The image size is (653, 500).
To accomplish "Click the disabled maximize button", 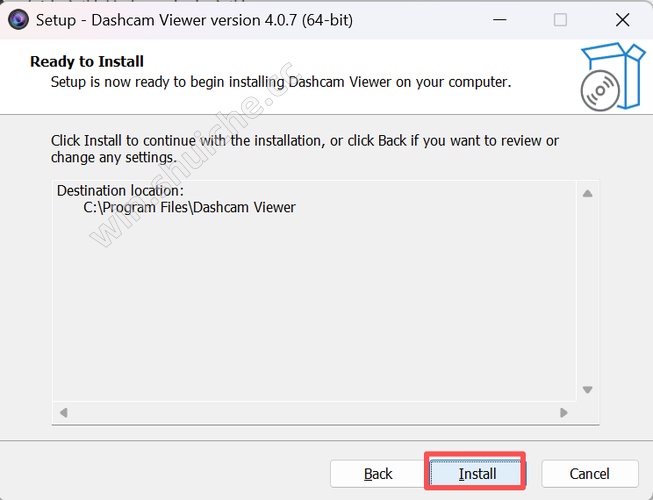I will click(560, 20).
